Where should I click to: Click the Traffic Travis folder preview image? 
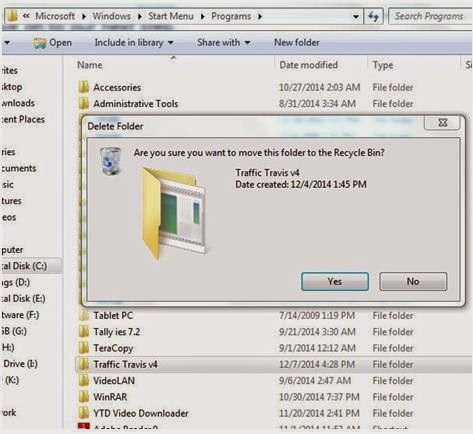click(174, 213)
